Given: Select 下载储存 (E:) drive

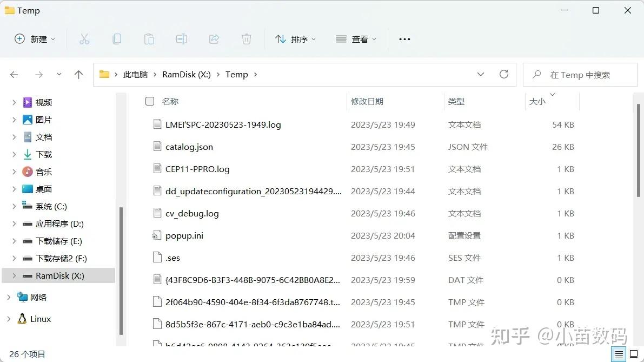Looking at the screenshot, I should pyautogui.click(x=59, y=241).
